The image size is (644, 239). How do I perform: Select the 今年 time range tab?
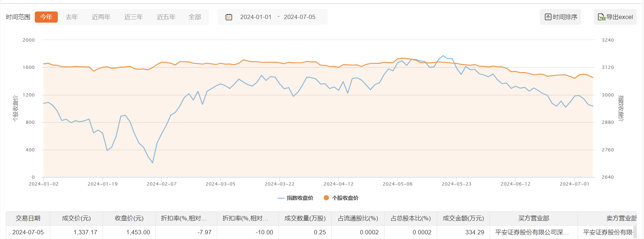pos(46,17)
